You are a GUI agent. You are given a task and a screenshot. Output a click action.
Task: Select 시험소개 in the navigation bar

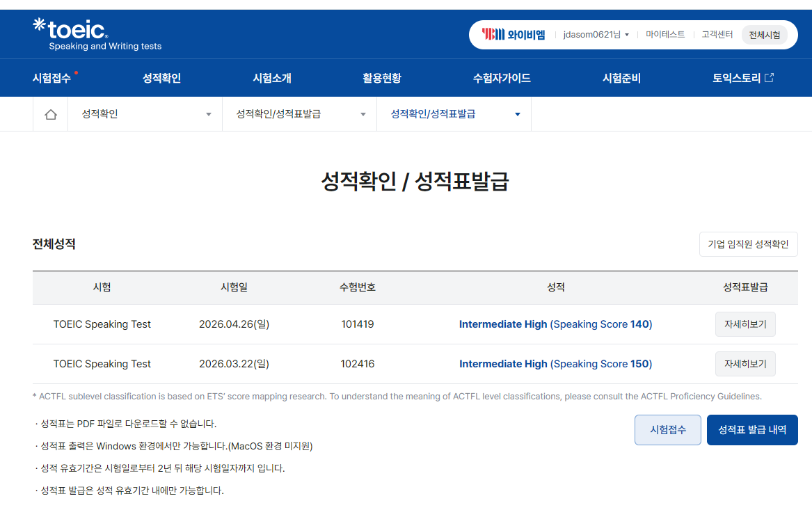pyautogui.click(x=272, y=78)
